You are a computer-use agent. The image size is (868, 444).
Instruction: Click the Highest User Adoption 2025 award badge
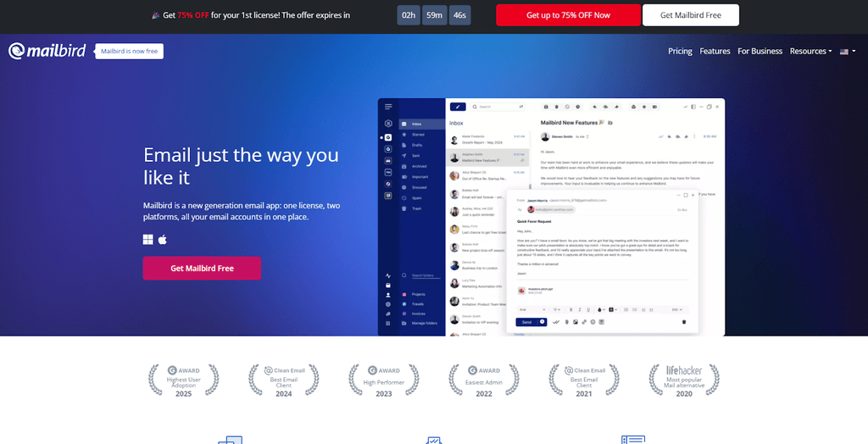tap(183, 380)
